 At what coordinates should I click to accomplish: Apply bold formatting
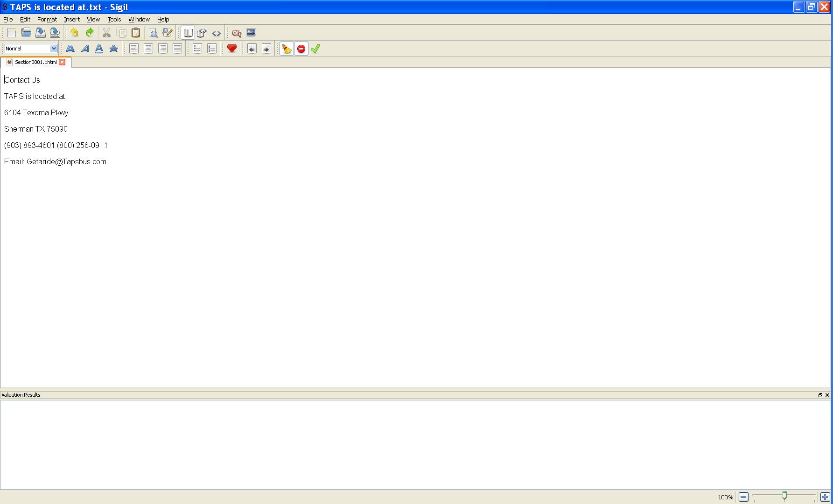tap(70, 49)
